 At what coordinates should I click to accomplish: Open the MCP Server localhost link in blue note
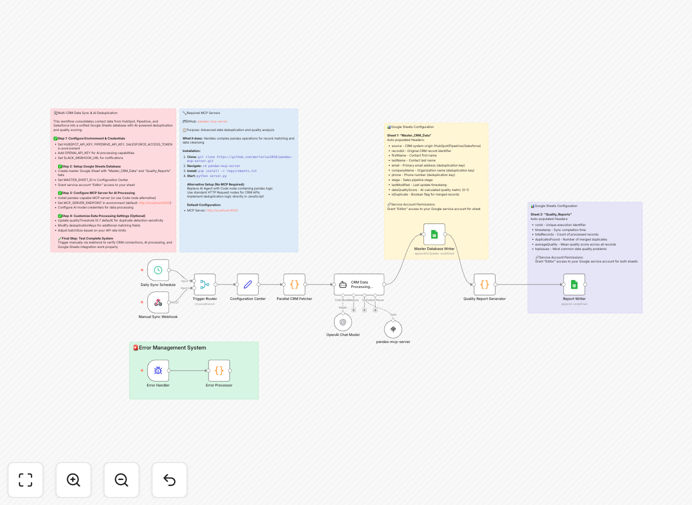(222, 211)
